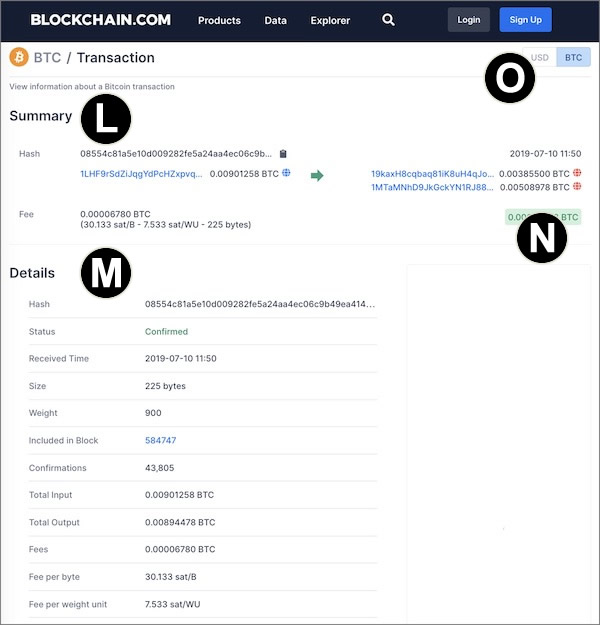Open recipient address 19kaxH8cqbaq81iK8uH4qJo...
The width and height of the screenshot is (600, 625).
coord(433,174)
